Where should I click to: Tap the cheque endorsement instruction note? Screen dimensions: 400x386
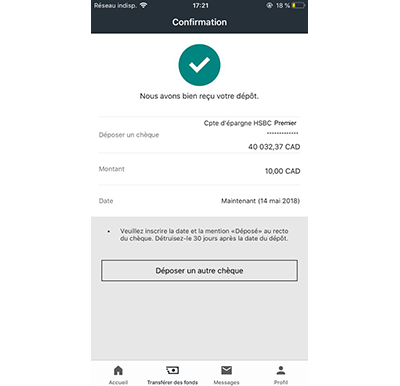coord(204,235)
